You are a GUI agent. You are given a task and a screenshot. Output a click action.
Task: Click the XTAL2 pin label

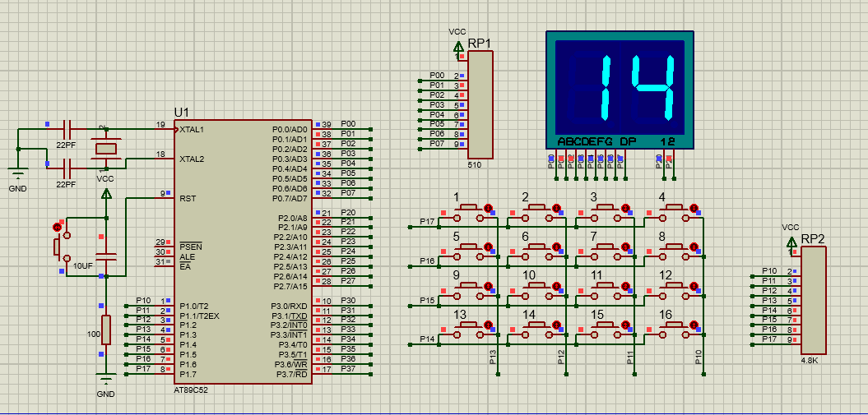coord(192,159)
